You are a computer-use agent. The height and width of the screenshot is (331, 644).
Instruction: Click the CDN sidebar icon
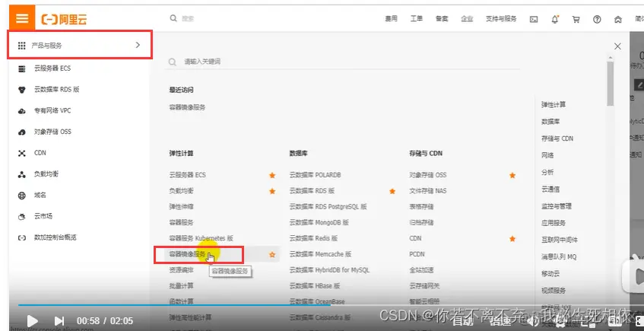click(22, 154)
